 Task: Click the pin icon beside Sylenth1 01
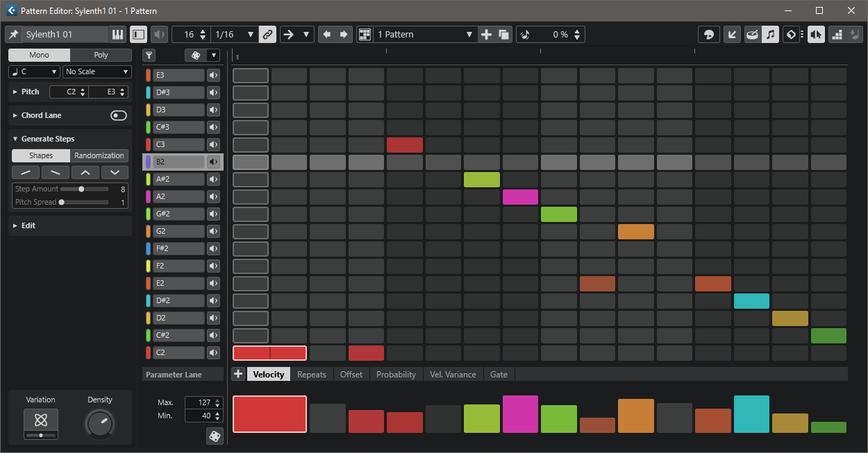pyautogui.click(x=13, y=35)
